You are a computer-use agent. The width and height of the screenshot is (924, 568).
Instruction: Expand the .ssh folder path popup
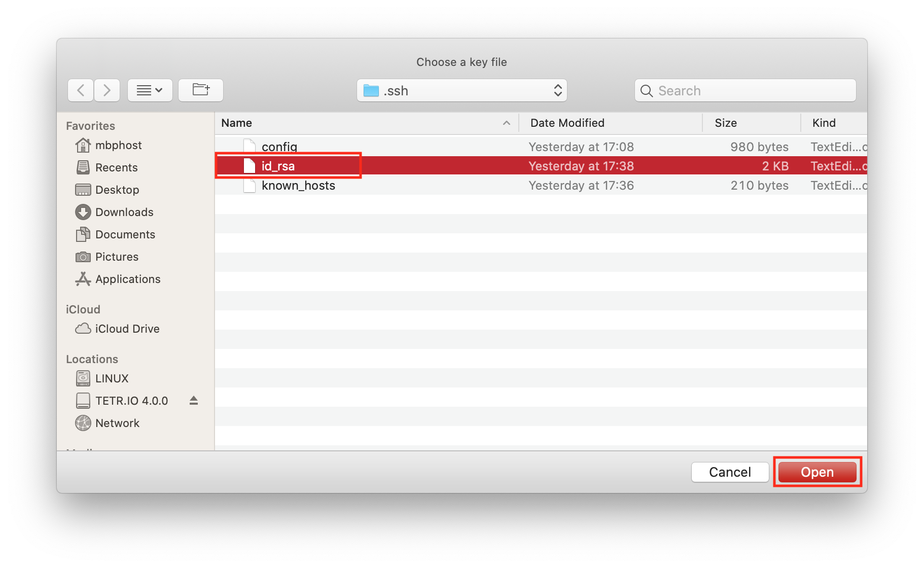(461, 90)
